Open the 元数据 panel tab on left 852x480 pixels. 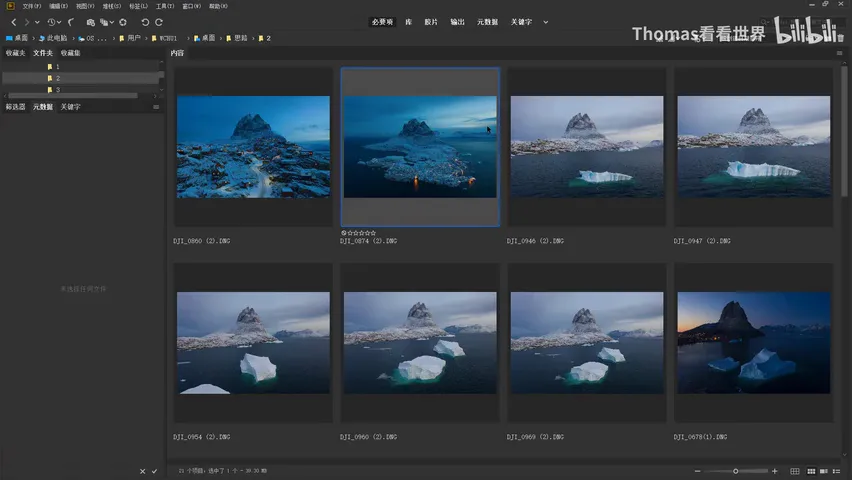click(x=43, y=107)
